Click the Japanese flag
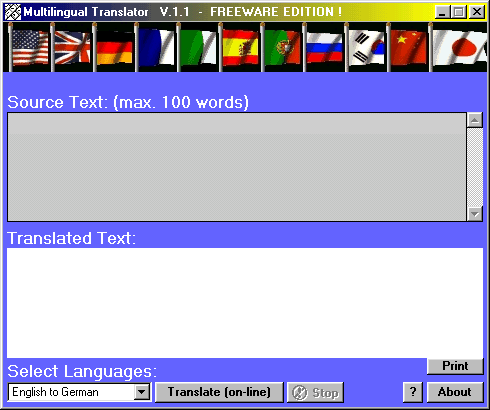The height and width of the screenshot is (410, 490). coord(459,47)
